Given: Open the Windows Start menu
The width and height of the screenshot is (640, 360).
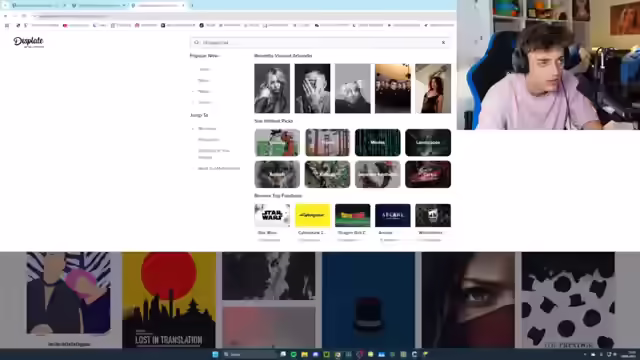Looking at the screenshot, I should [x=215, y=354].
